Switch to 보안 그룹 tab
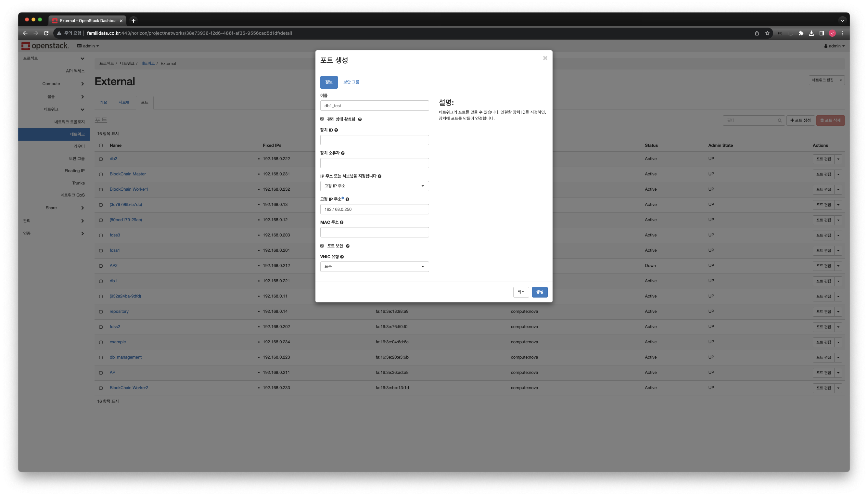Viewport: 868px width, 496px height. (351, 82)
